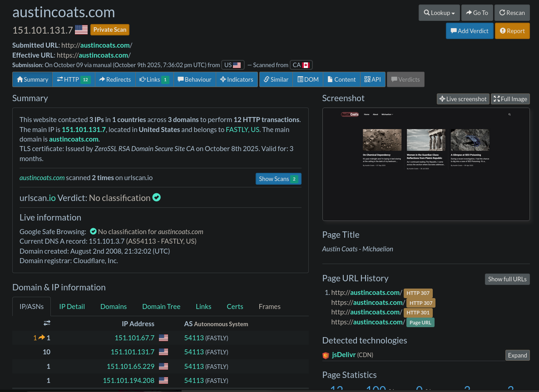539x392 pixels.
Task: Click Show Scans to reveal previous scans
Action: [278, 179]
